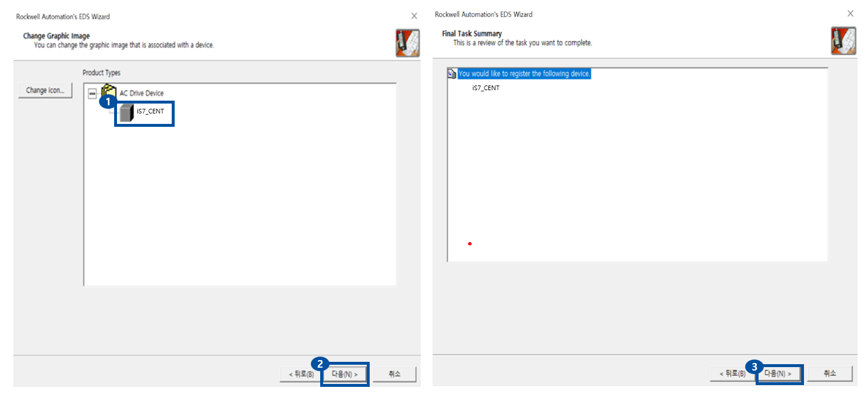This screenshot has height=395, width=868.
Task: Collapse the AC Drive Device tree node
Action: [93, 93]
